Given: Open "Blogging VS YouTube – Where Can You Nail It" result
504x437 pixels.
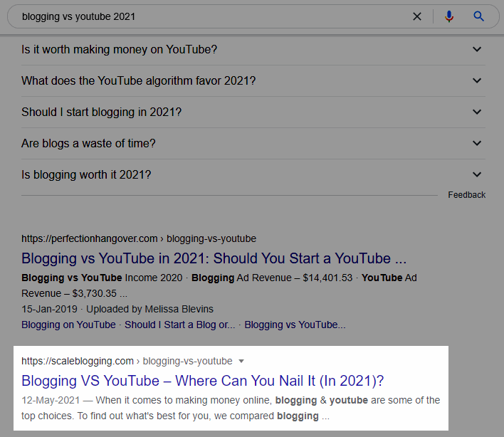Looking at the screenshot, I should pyautogui.click(x=202, y=381).
